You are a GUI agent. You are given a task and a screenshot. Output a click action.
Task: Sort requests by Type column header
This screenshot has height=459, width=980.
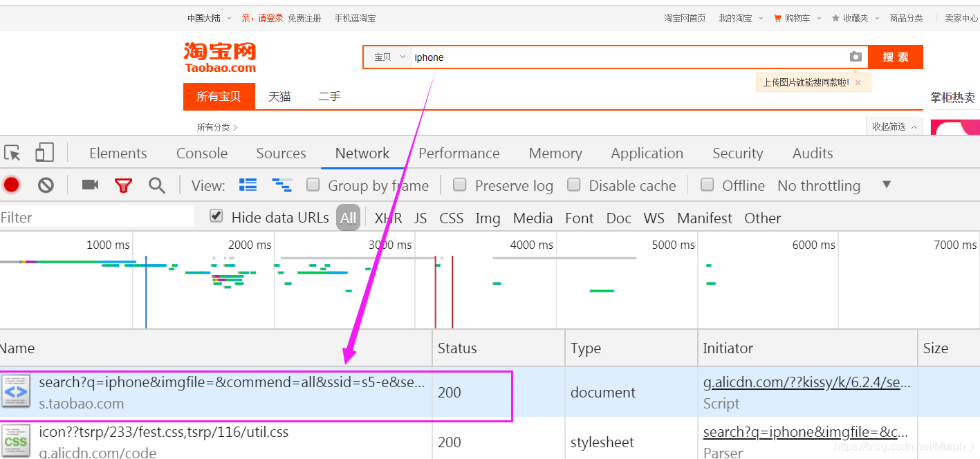(x=631, y=348)
